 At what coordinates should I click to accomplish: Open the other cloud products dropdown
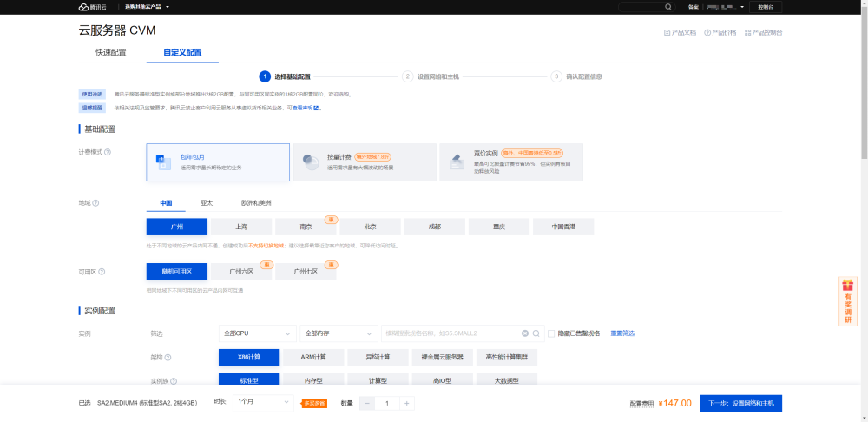147,7
